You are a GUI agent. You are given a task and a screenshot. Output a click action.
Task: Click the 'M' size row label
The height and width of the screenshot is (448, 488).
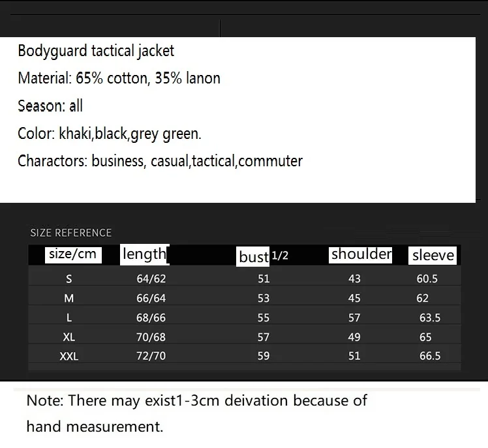coord(69,299)
